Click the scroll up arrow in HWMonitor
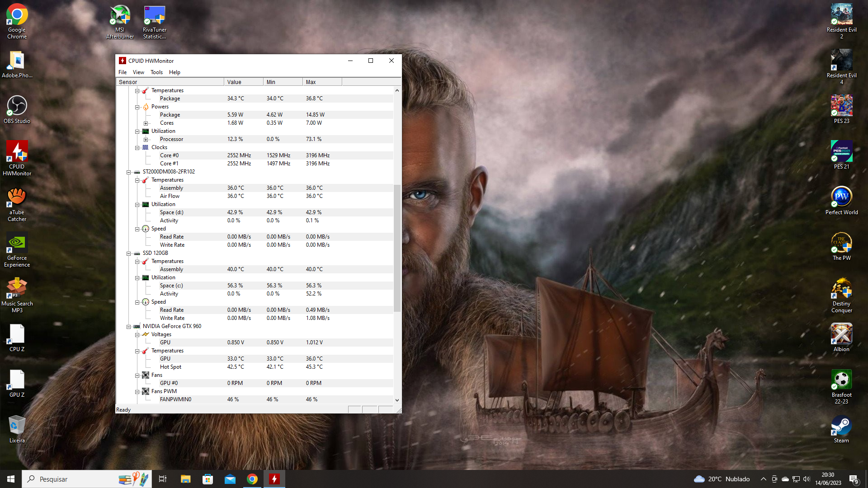Image resolution: width=868 pixels, height=488 pixels. (x=397, y=90)
